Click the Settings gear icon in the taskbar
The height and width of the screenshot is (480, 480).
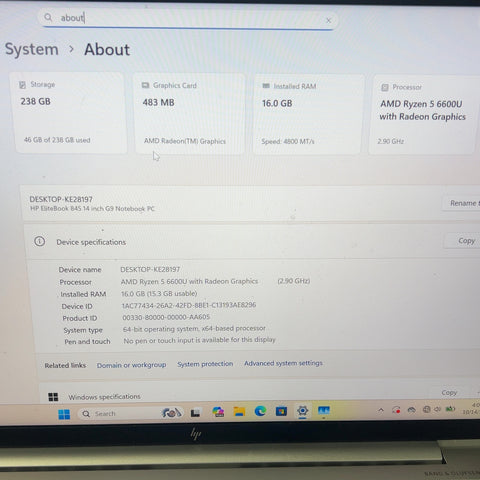pyautogui.click(x=303, y=411)
